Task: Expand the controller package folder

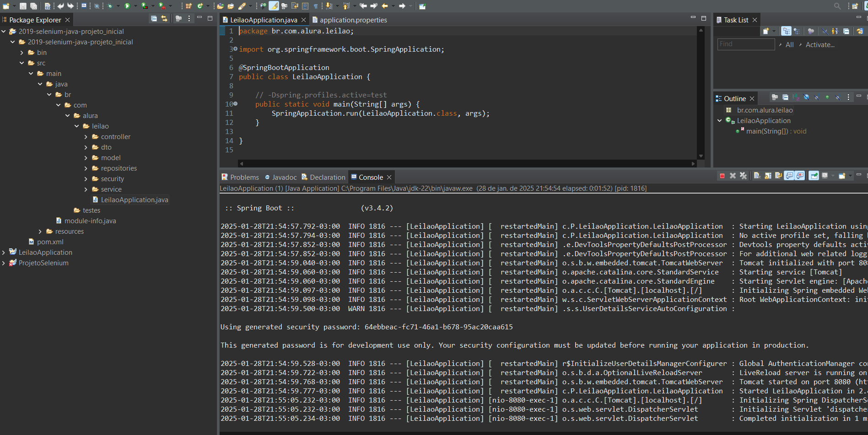Action: 86,137
